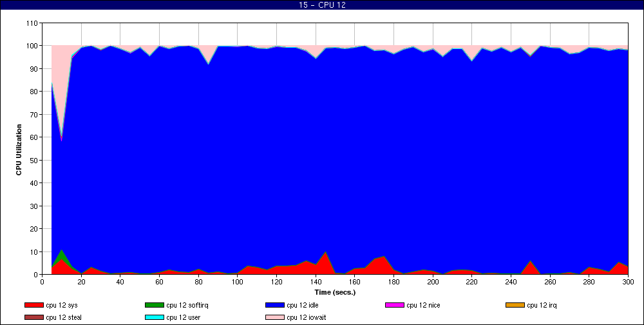Click the red cpu 12 sys legend swatch
The width and height of the screenshot is (644, 325).
(33, 305)
